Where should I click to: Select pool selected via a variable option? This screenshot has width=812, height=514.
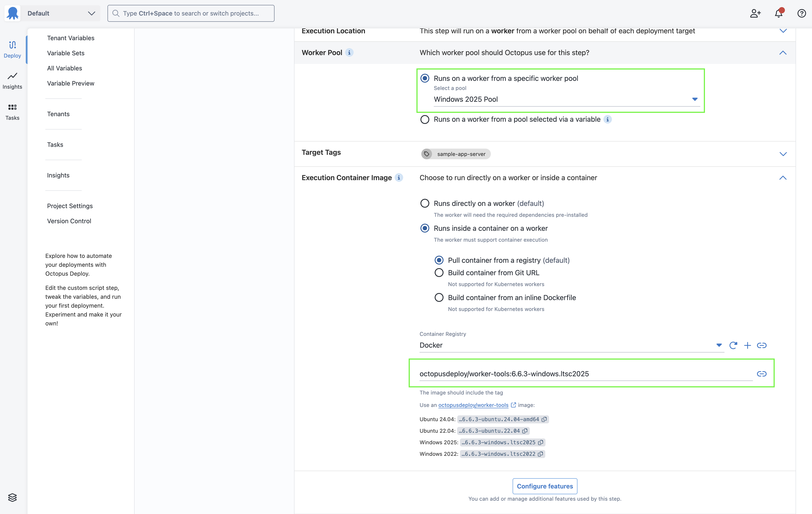(425, 120)
